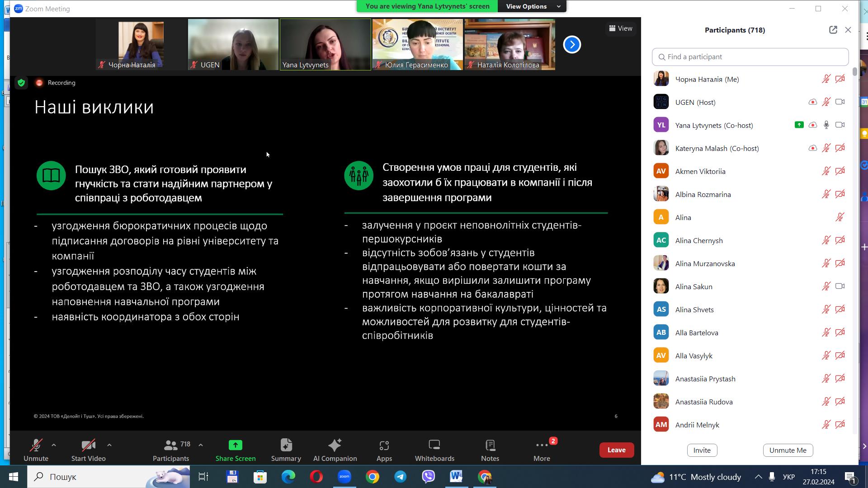Pop out the Participants panel

(833, 30)
